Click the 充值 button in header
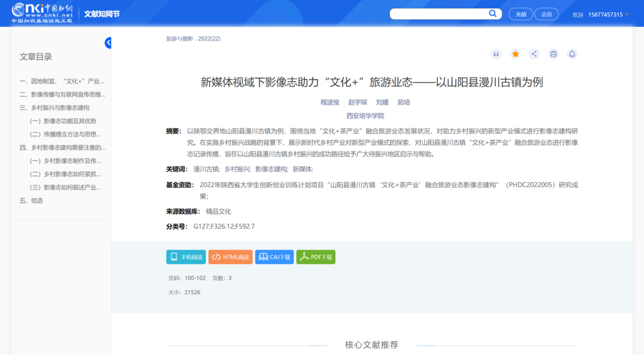This screenshot has height=355, width=644. 521,14
